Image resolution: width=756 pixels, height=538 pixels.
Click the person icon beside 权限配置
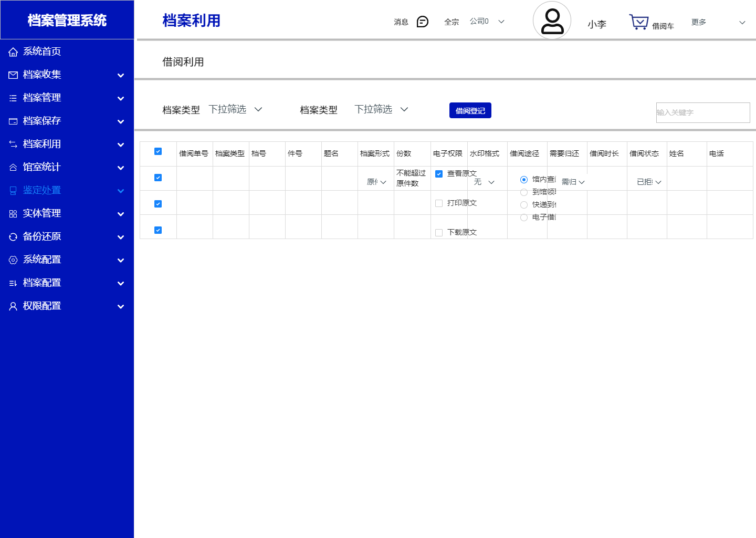point(13,306)
